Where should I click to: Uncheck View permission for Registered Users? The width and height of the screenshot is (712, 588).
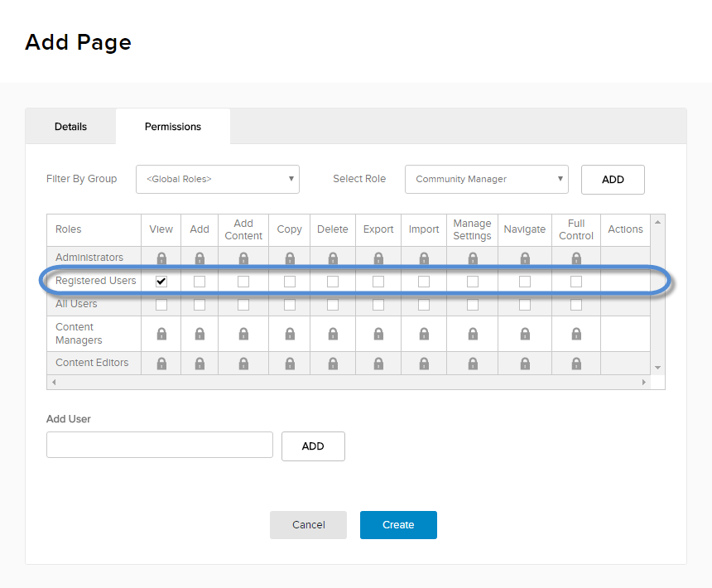pos(161,282)
